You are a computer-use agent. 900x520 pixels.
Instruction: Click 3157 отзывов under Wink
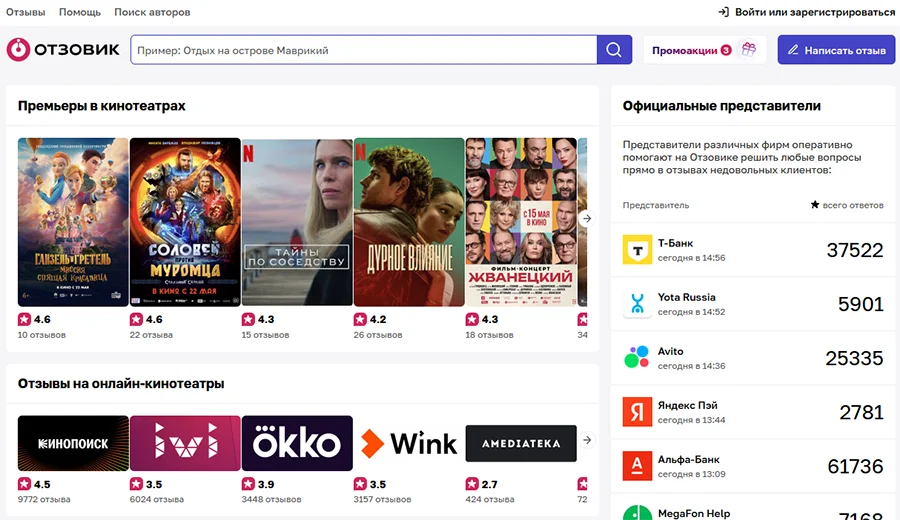click(382, 499)
